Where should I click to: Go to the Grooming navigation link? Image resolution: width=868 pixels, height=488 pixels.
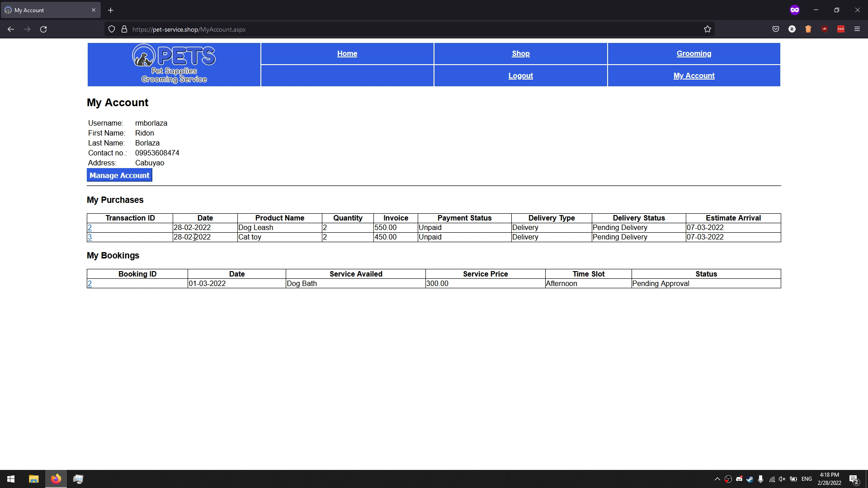[x=693, y=53]
